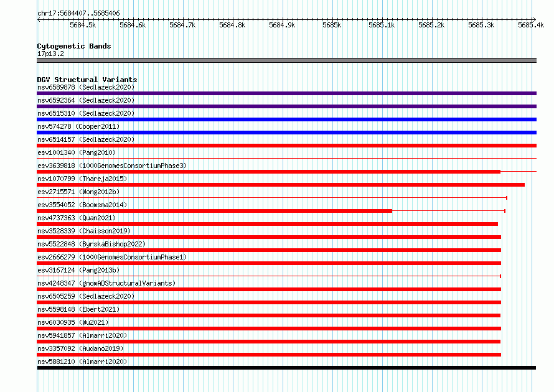Select esv3639818 (1000GenomesConsortiumPhase3) label
The image size is (554, 392).
click(112, 166)
